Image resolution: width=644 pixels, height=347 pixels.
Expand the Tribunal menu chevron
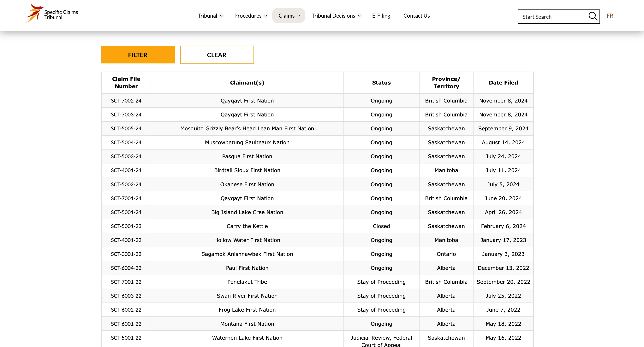(x=221, y=16)
